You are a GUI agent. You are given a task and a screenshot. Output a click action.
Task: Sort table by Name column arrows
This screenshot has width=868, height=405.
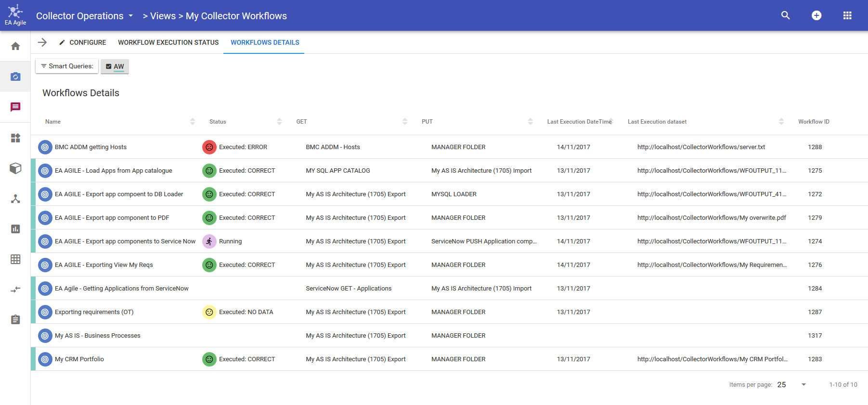tap(193, 122)
